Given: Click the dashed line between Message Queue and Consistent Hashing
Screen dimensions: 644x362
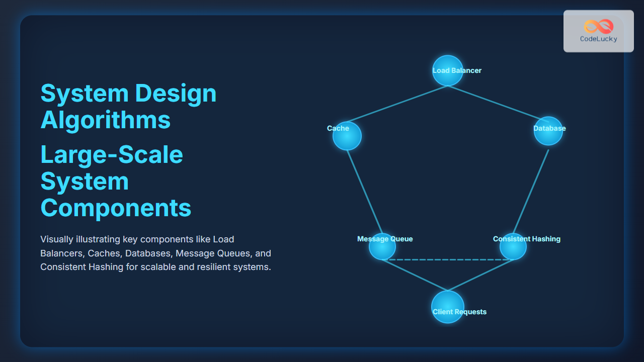Looking at the screenshot, I should point(448,259).
